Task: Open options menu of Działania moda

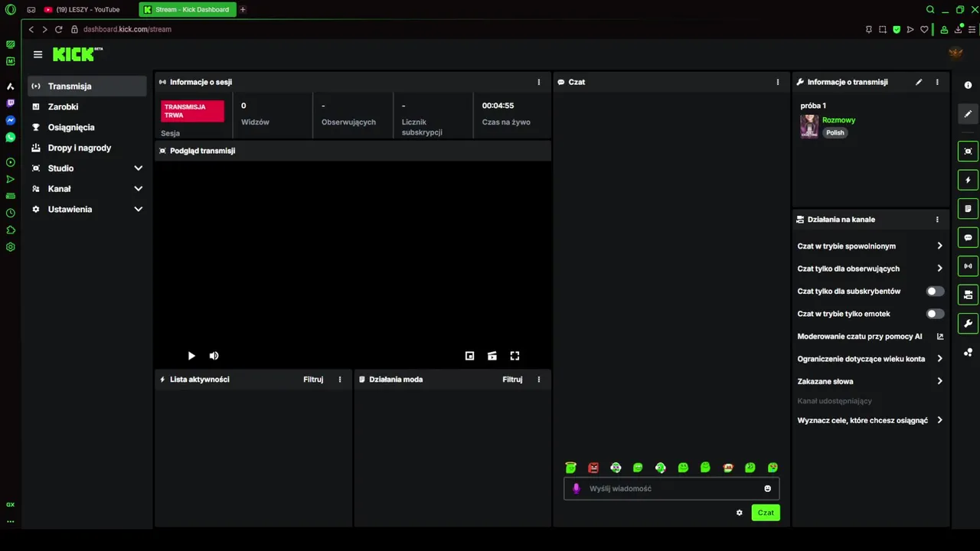Action: point(539,380)
